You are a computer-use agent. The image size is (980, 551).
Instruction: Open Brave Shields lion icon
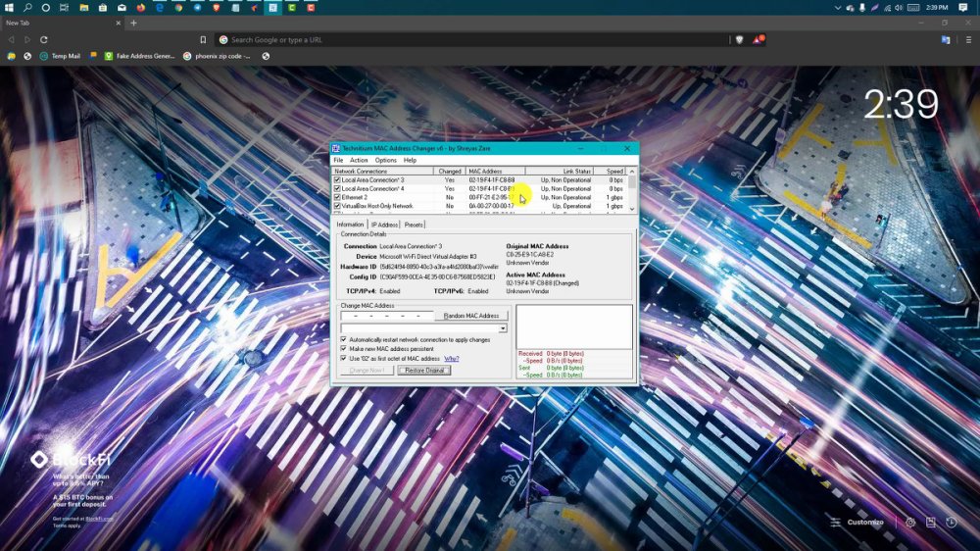click(739, 39)
